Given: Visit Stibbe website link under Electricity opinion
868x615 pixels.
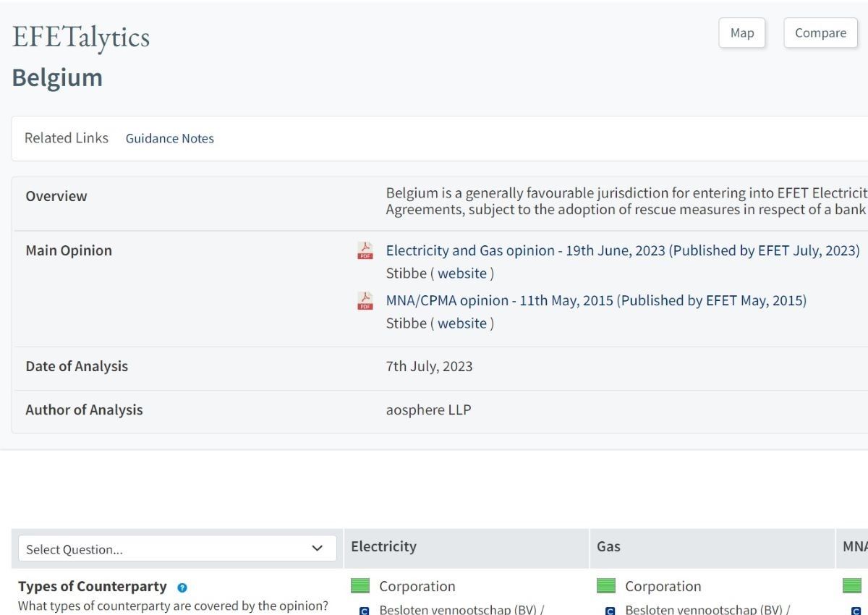Looking at the screenshot, I should pos(462,273).
